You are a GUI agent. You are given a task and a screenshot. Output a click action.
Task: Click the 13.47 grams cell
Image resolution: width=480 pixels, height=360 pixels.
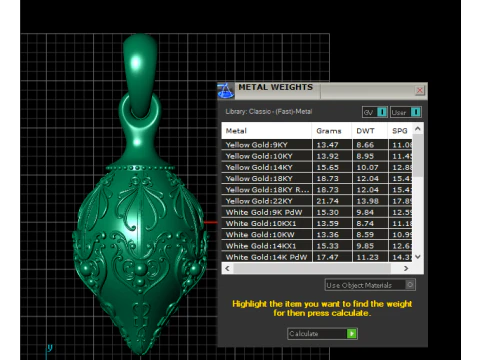pyautogui.click(x=332, y=145)
